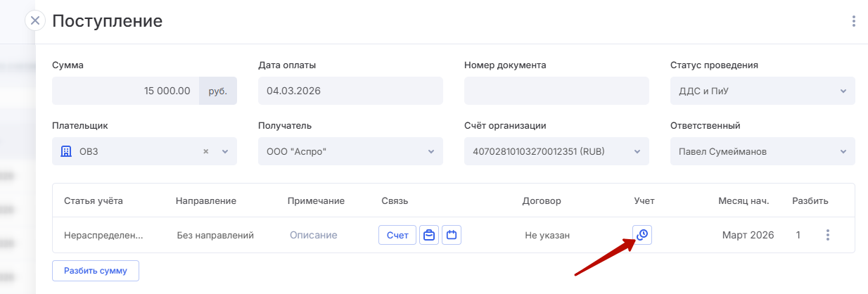This screenshot has width=868, height=294.
Task: Click the Описание note link
Action: [313, 235]
